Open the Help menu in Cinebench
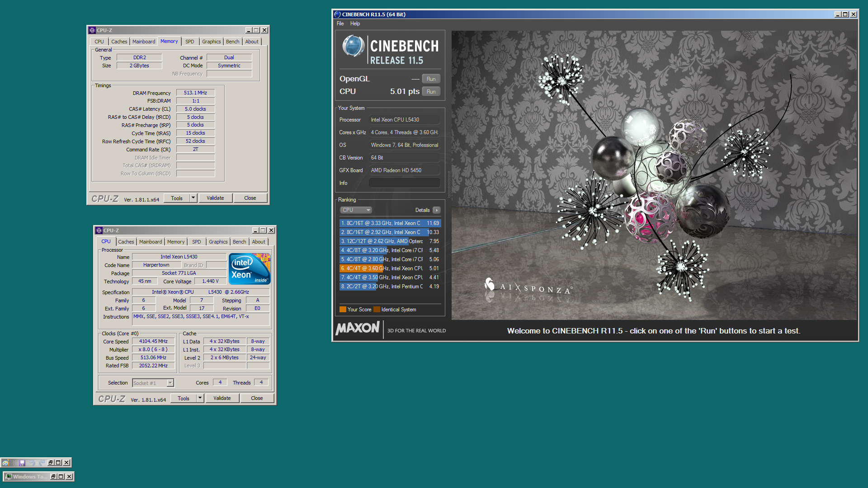 [355, 23]
